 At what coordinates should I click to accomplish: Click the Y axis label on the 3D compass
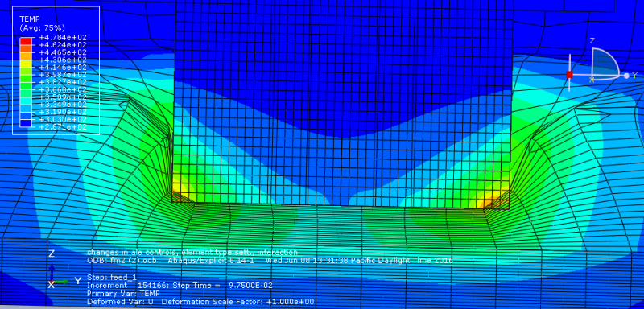[635, 76]
